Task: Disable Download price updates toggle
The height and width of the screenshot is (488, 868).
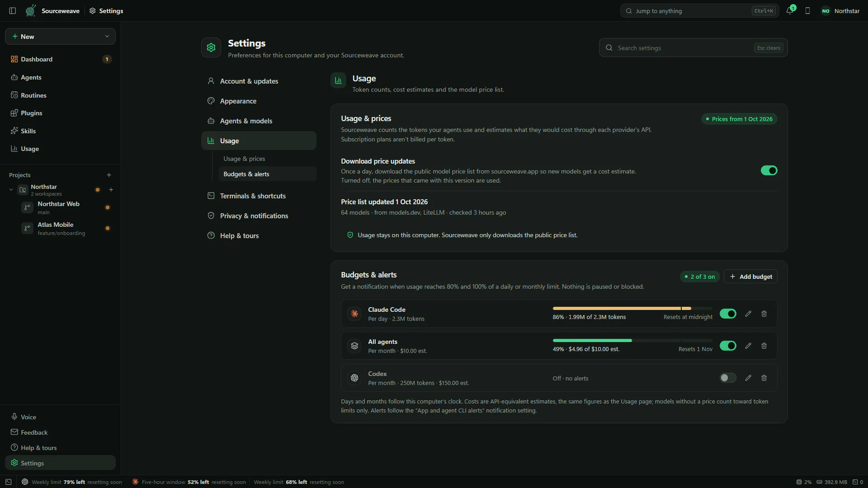Action: [769, 170]
